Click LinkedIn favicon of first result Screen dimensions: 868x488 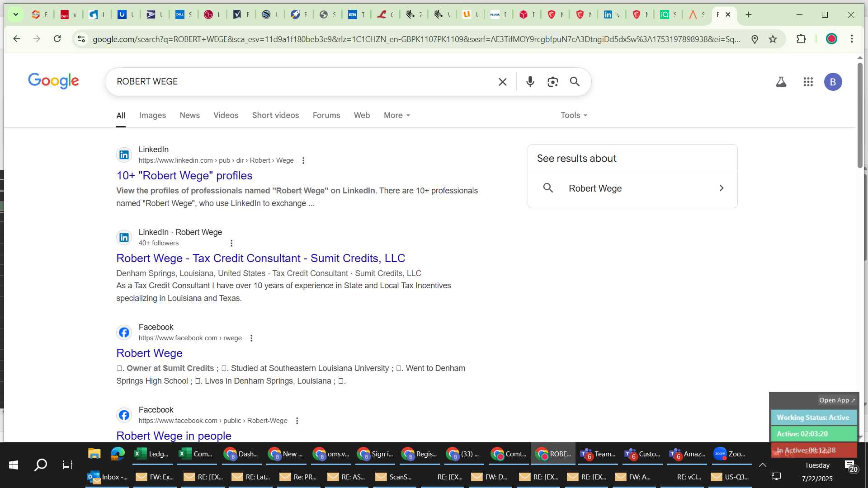click(124, 155)
